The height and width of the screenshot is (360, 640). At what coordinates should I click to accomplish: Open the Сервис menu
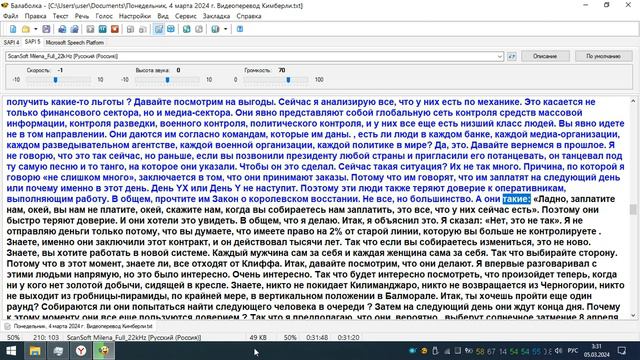pos(186,16)
